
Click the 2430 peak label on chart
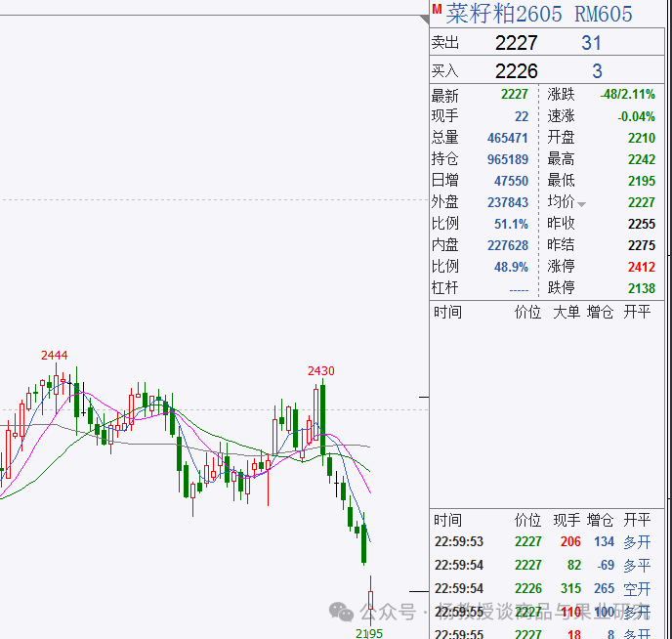[x=321, y=370]
